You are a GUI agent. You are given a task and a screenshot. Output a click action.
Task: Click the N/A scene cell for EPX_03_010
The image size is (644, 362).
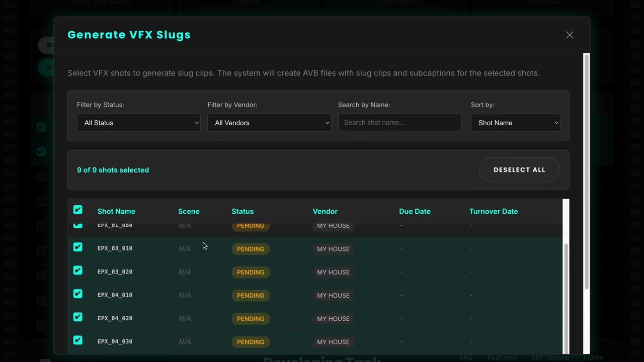pos(185,249)
